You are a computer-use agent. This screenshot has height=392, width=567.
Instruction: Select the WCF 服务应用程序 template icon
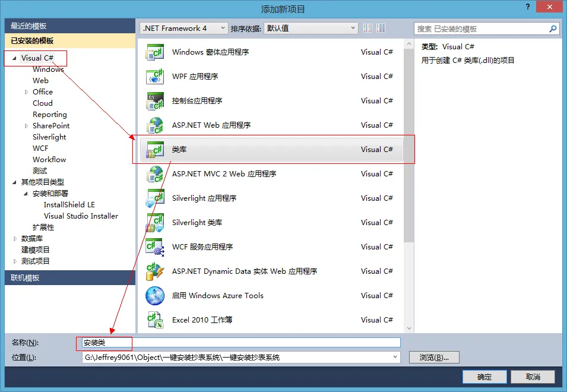(155, 246)
